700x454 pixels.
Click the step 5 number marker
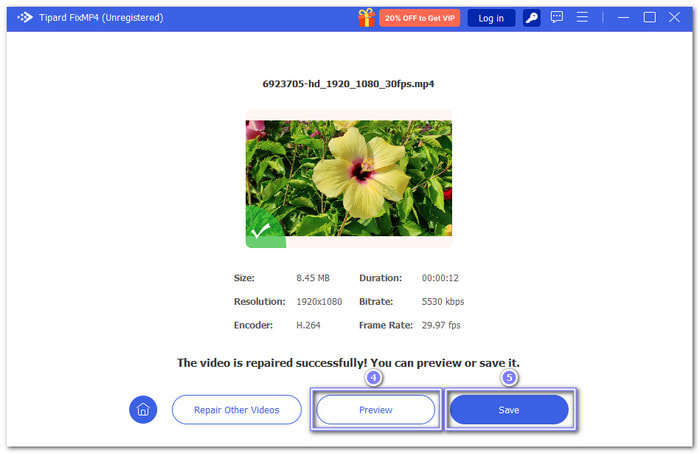pyautogui.click(x=509, y=378)
